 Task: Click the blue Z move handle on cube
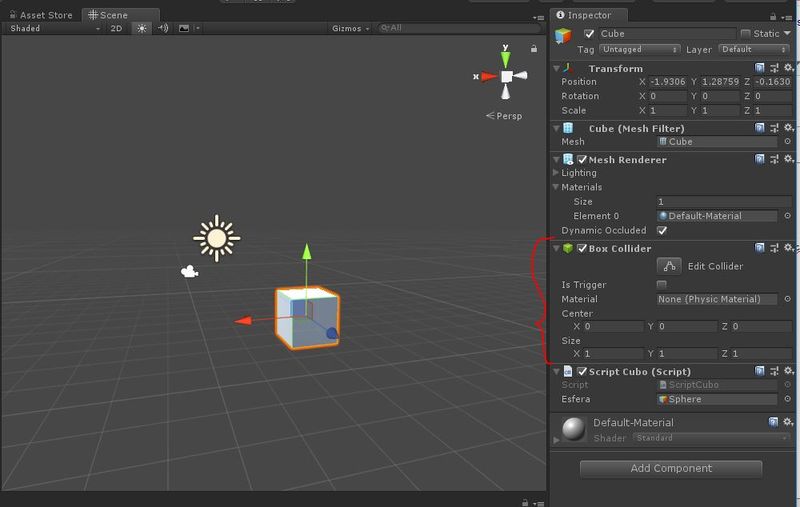(332, 334)
